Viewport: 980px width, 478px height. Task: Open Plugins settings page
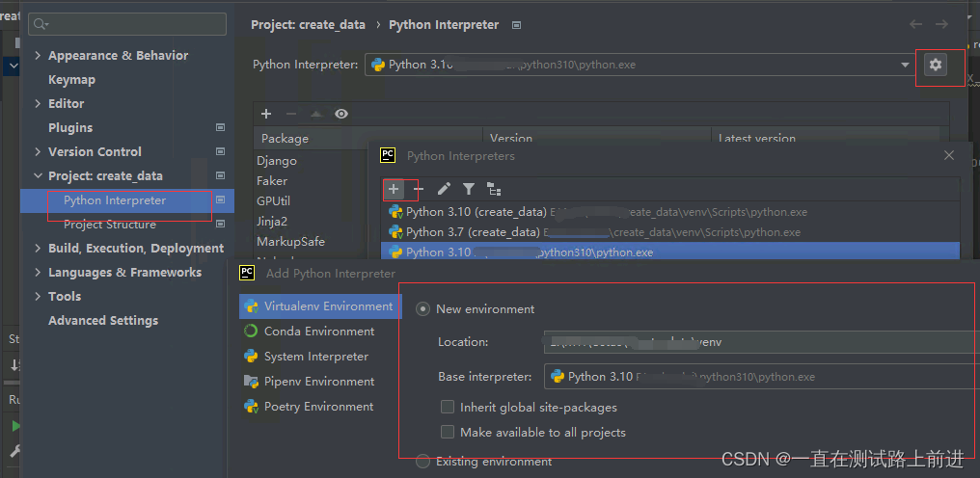(70, 127)
